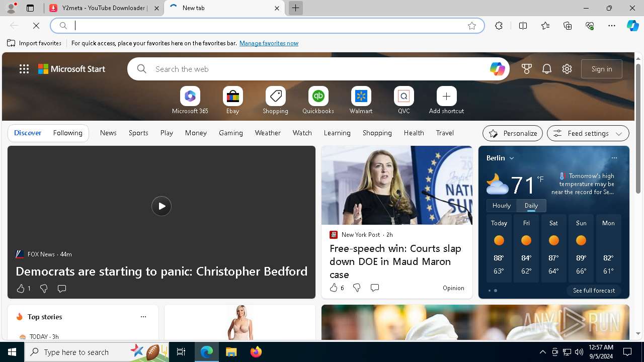This screenshot has width=644, height=362.
Task: Open browser Extensions icon
Action: pyautogui.click(x=499, y=26)
